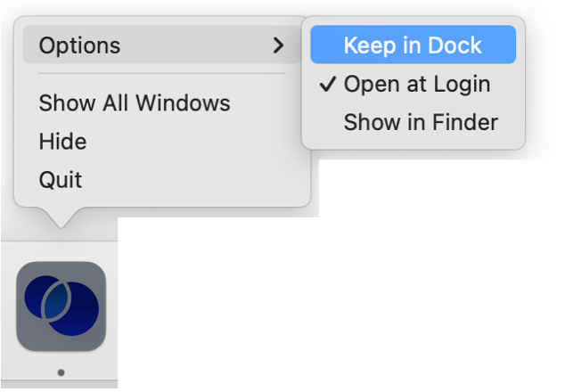Reveal the app via Show in Finder

click(x=421, y=122)
